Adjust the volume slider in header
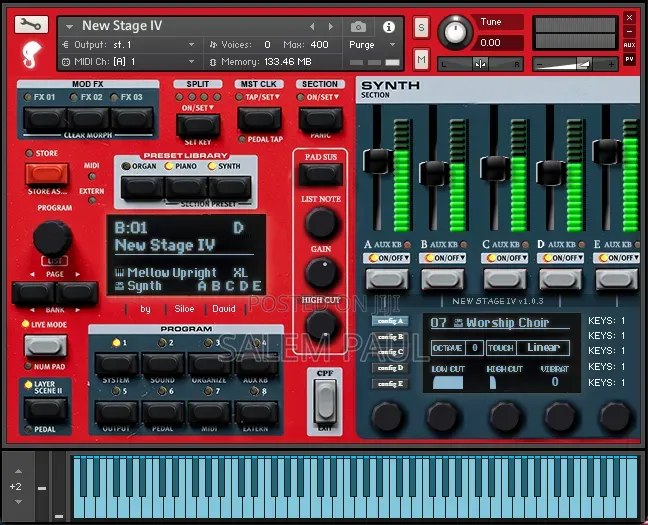Screen dimensions: 648x525 575,64
